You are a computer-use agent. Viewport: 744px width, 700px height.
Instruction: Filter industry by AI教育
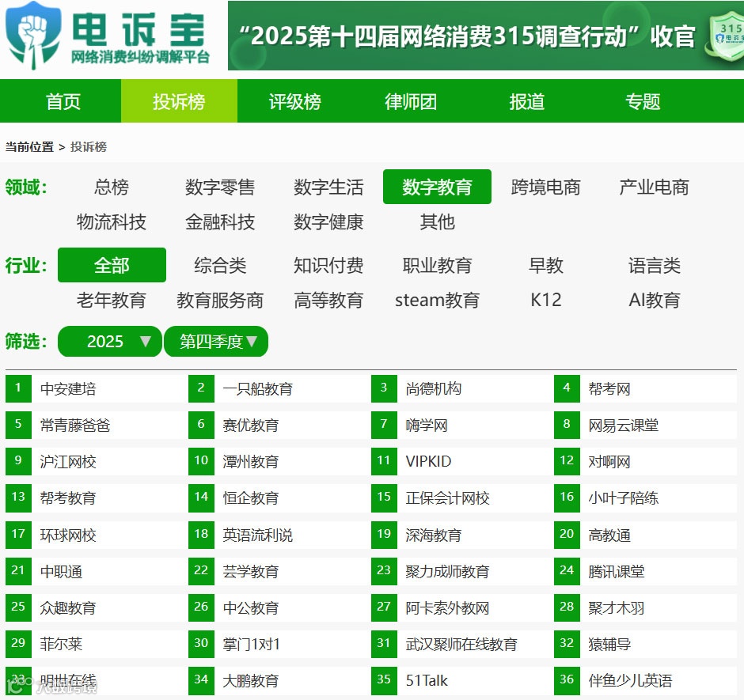click(655, 300)
